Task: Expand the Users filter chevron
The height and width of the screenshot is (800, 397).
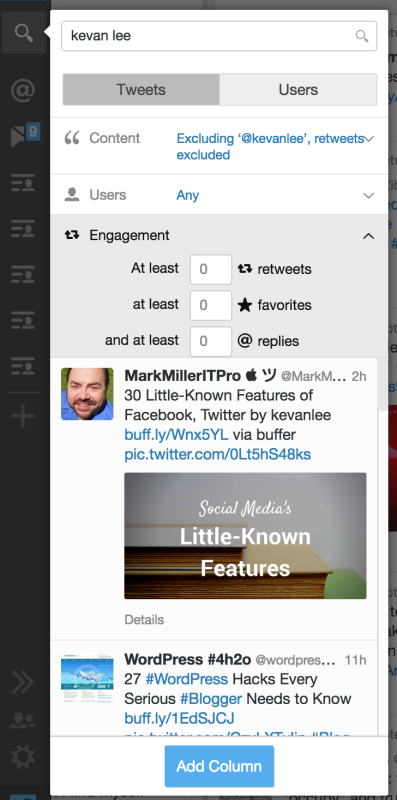Action: [368, 195]
